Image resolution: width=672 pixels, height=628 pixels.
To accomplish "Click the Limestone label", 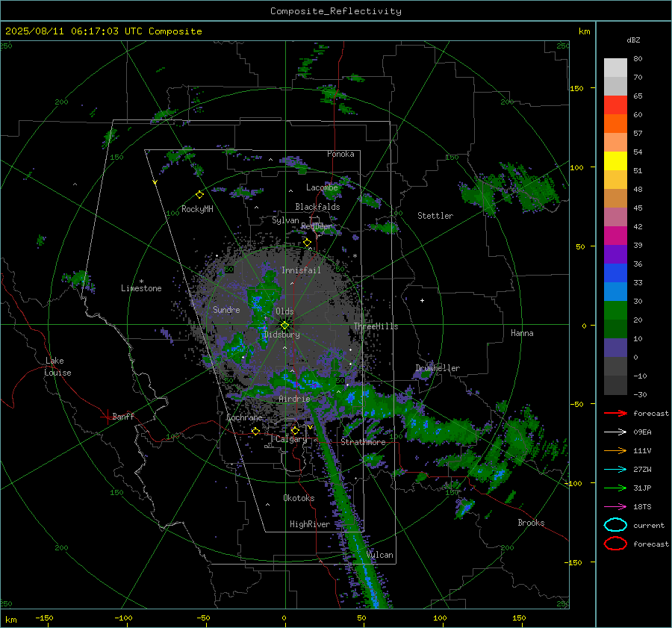I will click(x=141, y=288).
